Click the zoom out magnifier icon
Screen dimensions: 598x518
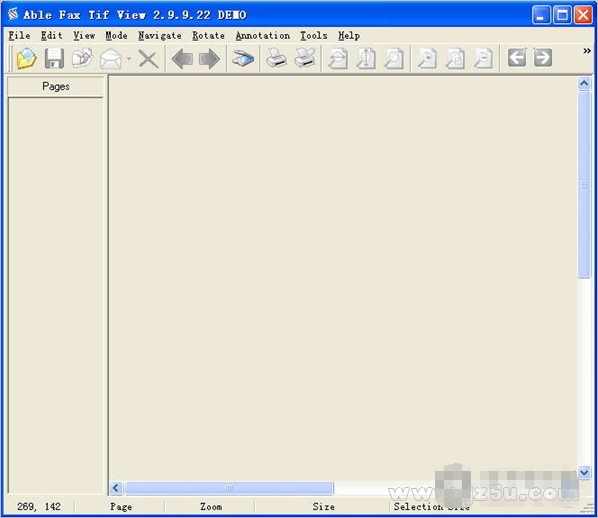point(483,58)
